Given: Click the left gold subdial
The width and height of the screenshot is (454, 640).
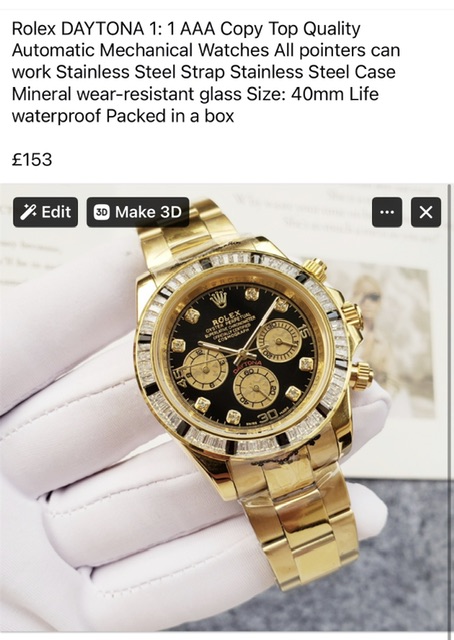Looking at the screenshot, I should pos(205,369).
